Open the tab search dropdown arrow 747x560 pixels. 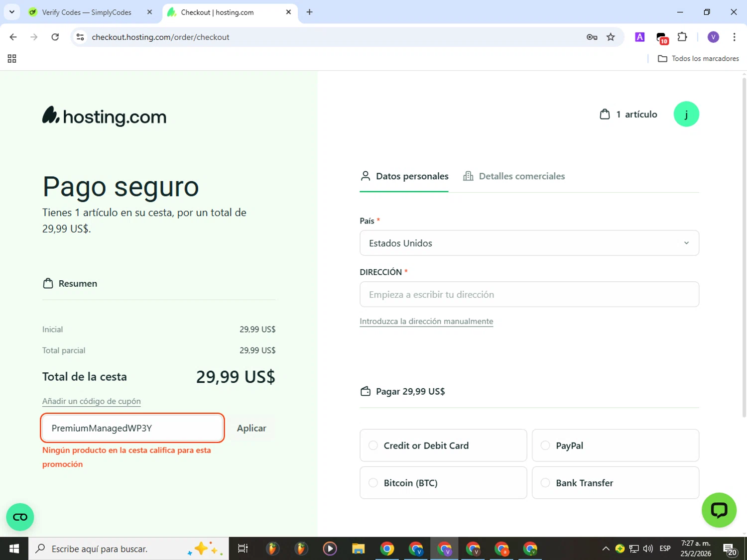point(12,12)
